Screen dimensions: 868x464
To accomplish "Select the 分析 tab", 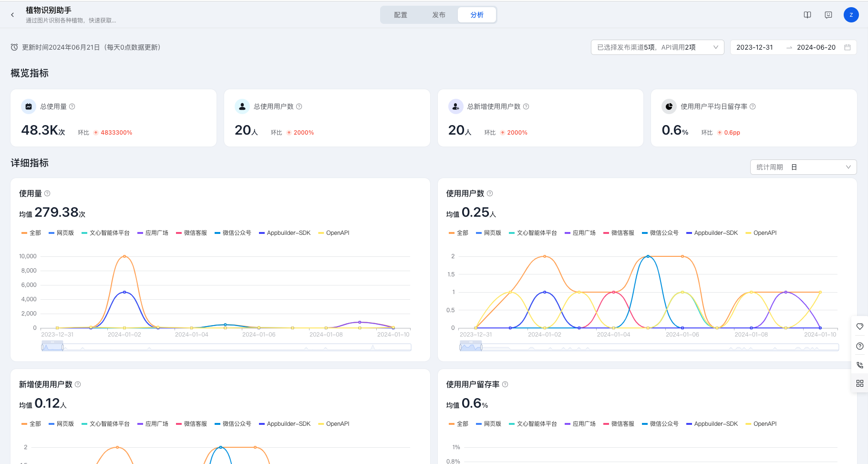I will click(477, 15).
